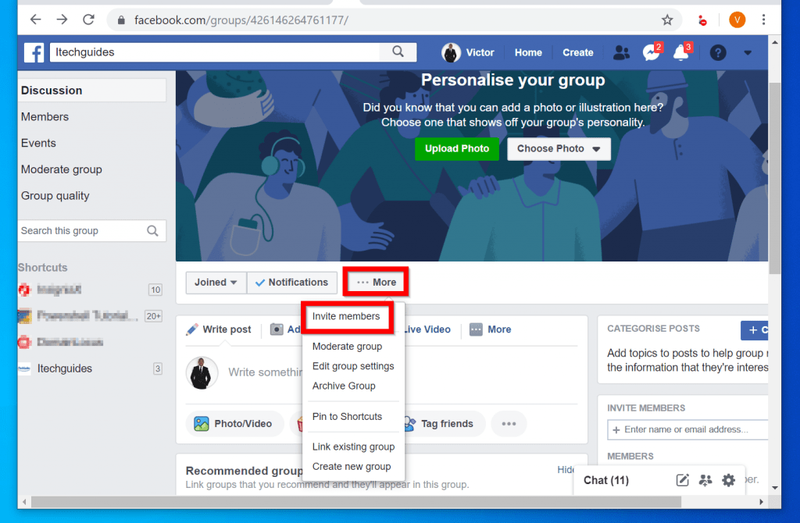The width and height of the screenshot is (800, 523).
Task: Open the Discussion tab in left sidebar
Action: tap(92, 90)
